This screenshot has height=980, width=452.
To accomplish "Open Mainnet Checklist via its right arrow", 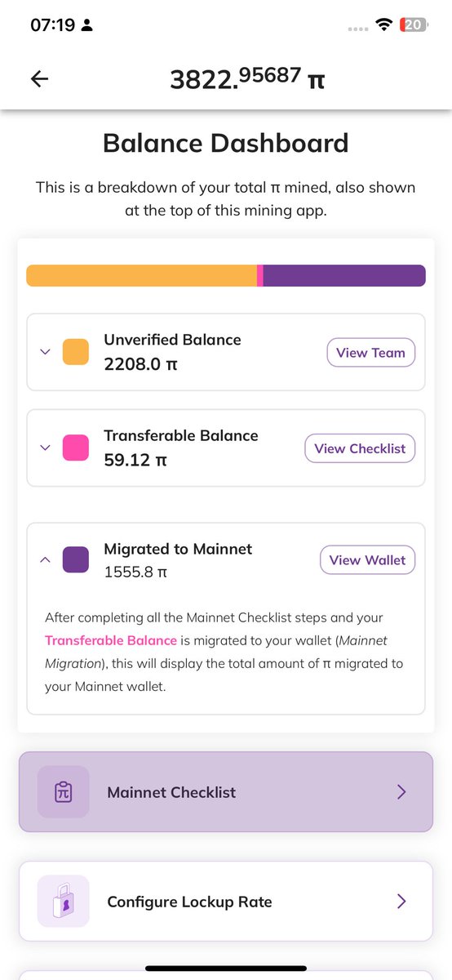I will 401,791.
